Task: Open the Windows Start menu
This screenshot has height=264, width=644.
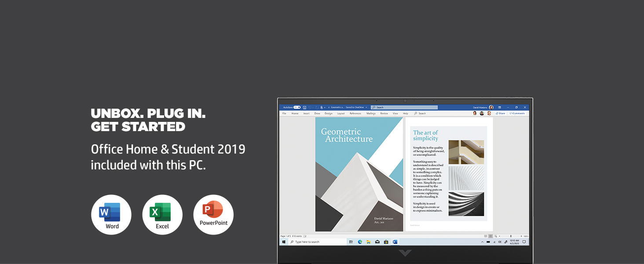Action: pos(284,242)
